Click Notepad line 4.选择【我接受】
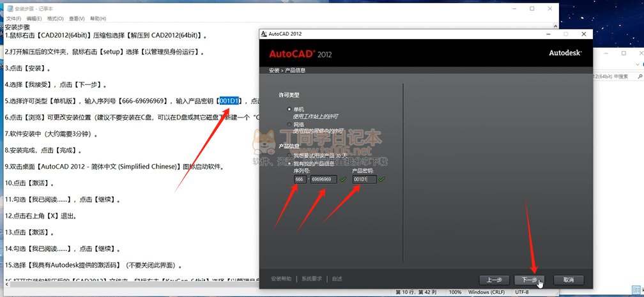Image resolution: width=644 pixels, height=297 pixels. click(56, 84)
